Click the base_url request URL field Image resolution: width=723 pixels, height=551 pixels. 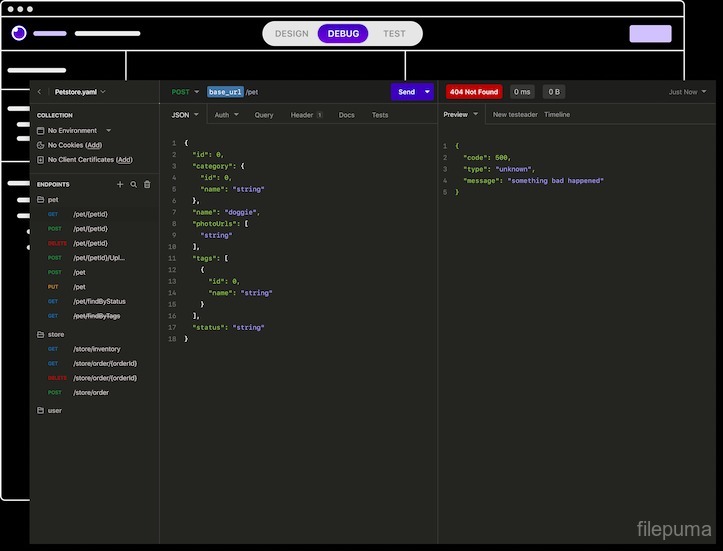(225, 92)
